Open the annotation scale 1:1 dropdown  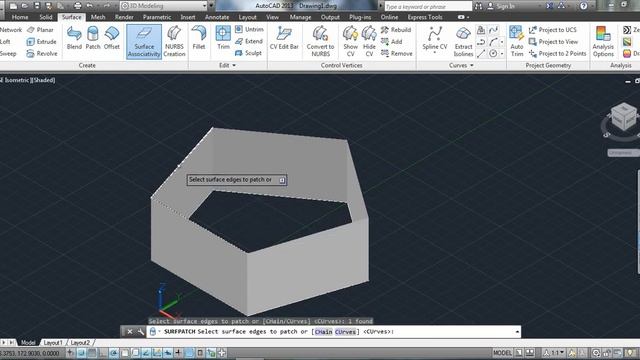[555, 353]
